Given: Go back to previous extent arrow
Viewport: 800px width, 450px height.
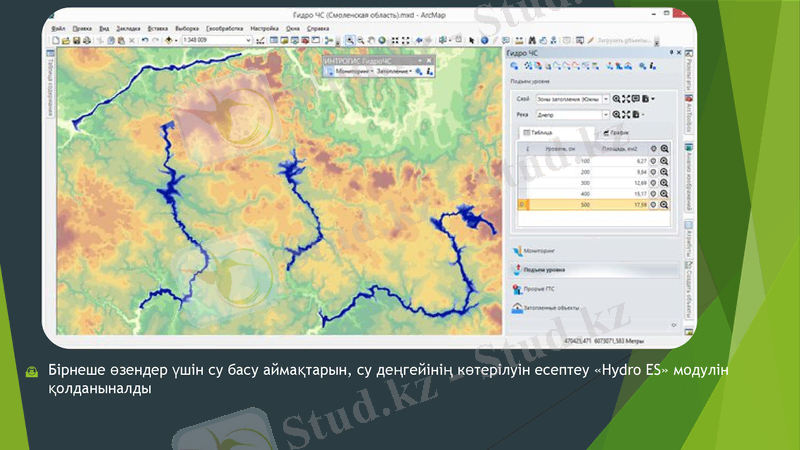Looking at the screenshot, I should coord(419,40).
